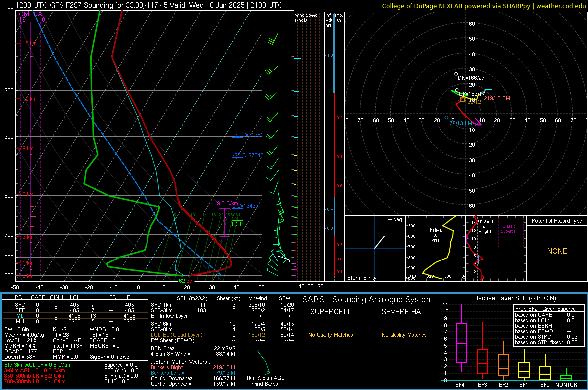
Task: Click the LCL-EL (Cloud Layer) row label
Action: click(176, 335)
